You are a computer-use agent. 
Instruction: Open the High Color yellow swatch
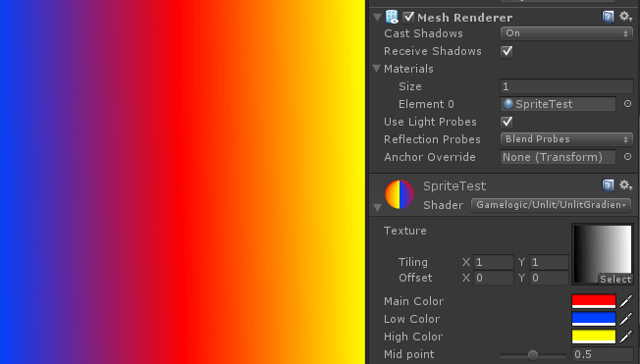(x=594, y=337)
